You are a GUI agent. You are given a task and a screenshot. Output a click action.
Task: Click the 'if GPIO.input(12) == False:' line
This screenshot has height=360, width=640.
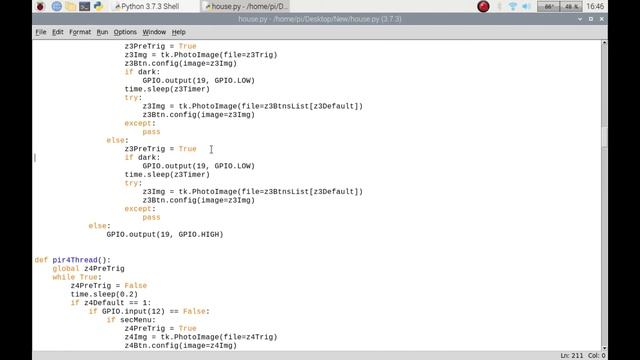pos(149,311)
